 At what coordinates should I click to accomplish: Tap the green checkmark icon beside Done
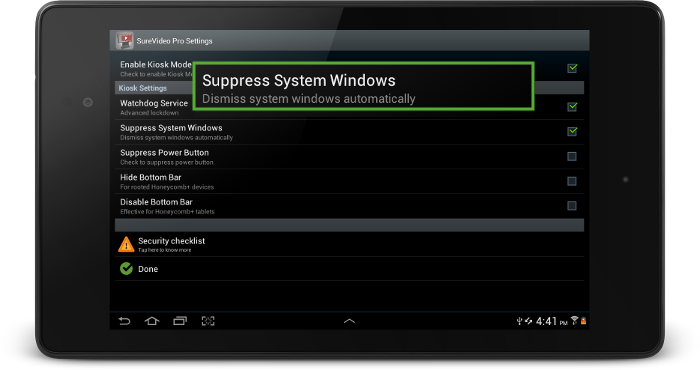(x=126, y=269)
